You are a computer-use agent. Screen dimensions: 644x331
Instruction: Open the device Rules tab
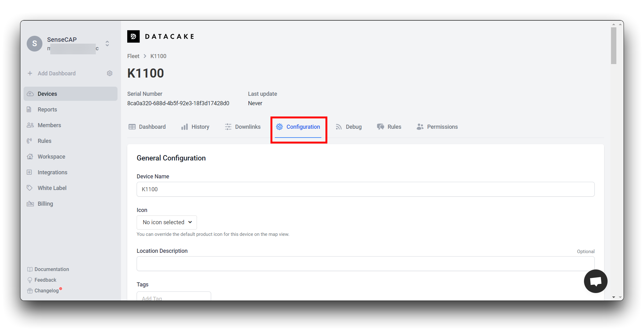tap(389, 127)
